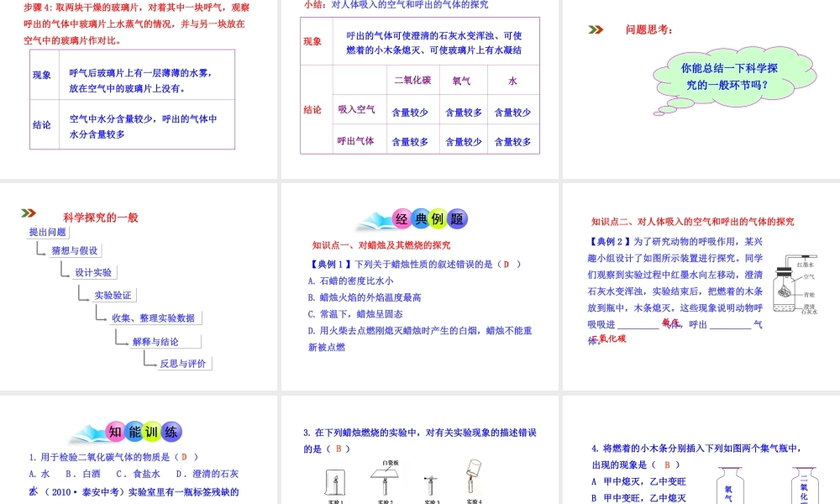This screenshot has width=840, height=504.
Task: Click the 二氧化碳 column header in the summary table
Action: click(x=413, y=80)
